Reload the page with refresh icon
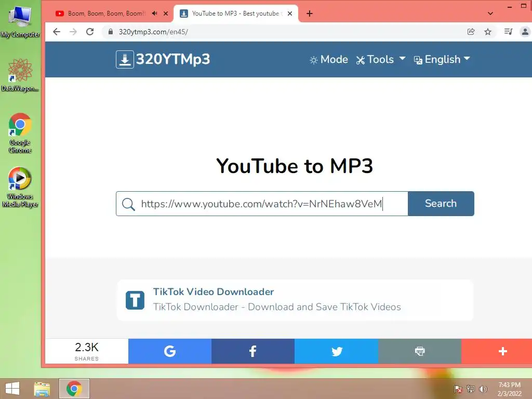The height and width of the screenshot is (399, 532). point(90,32)
